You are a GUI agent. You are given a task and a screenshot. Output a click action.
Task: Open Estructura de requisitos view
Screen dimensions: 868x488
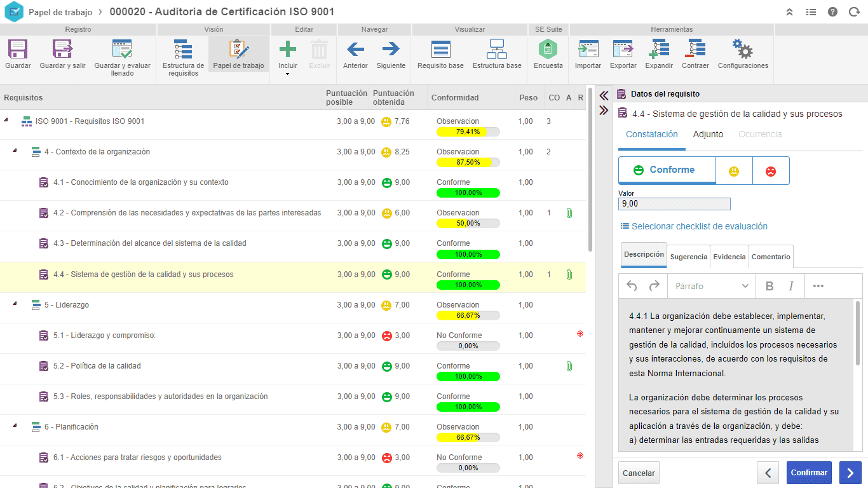[x=183, y=58]
